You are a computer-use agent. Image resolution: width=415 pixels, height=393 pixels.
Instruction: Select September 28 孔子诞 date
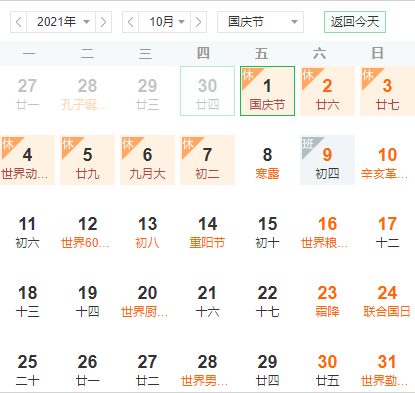(87, 91)
